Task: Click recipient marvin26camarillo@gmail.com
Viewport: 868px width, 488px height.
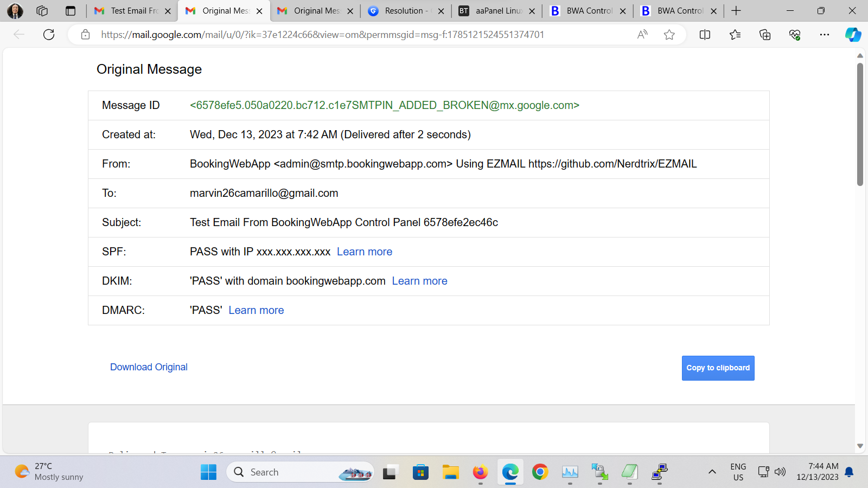Action: (264, 193)
